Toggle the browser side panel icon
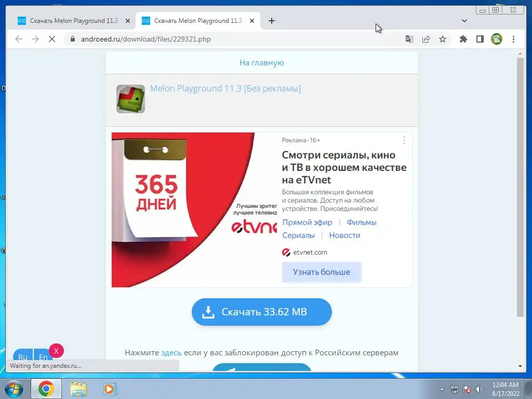 click(x=480, y=39)
